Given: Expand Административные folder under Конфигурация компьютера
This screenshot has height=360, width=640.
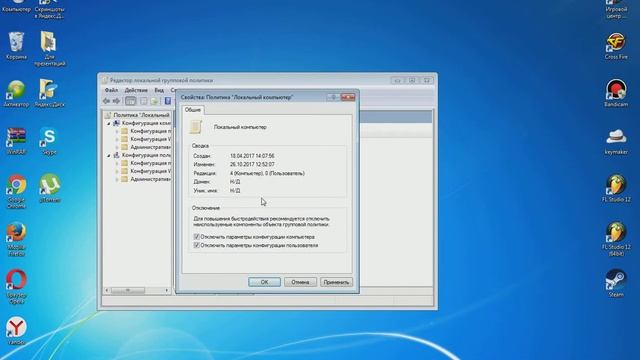Looking at the screenshot, I should click(x=117, y=147).
